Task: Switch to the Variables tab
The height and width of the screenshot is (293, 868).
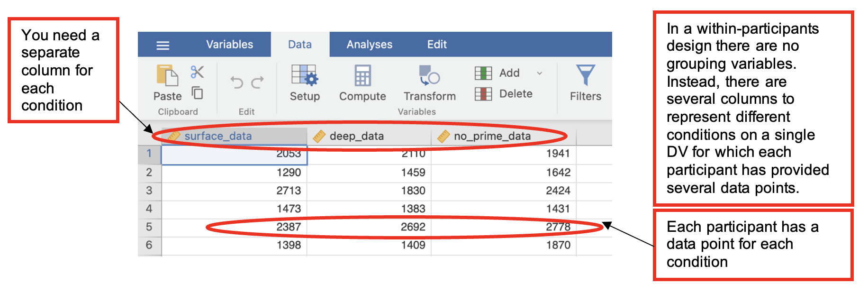Action: point(229,45)
